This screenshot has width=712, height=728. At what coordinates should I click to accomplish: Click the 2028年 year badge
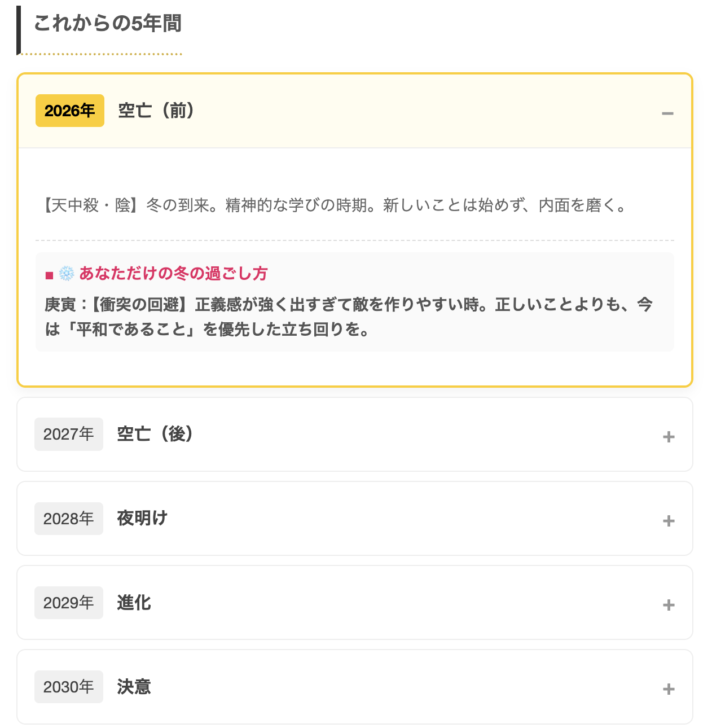pos(68,518)
